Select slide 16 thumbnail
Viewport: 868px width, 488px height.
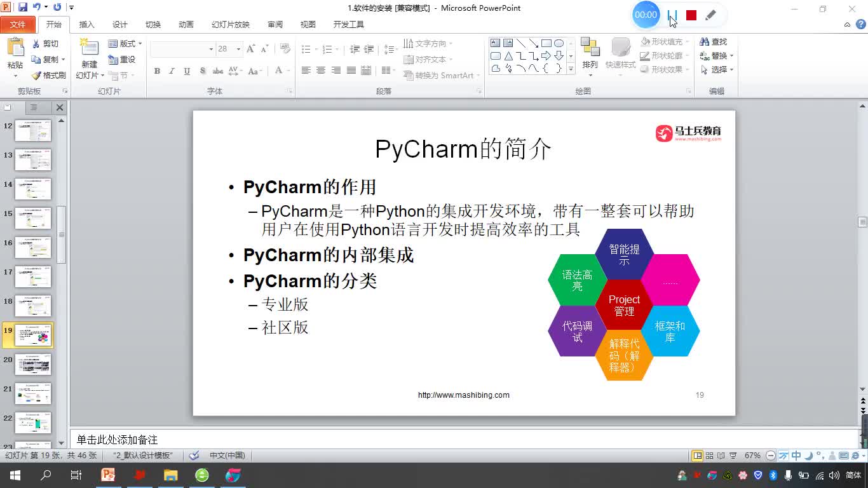click(x=33, y=248)
